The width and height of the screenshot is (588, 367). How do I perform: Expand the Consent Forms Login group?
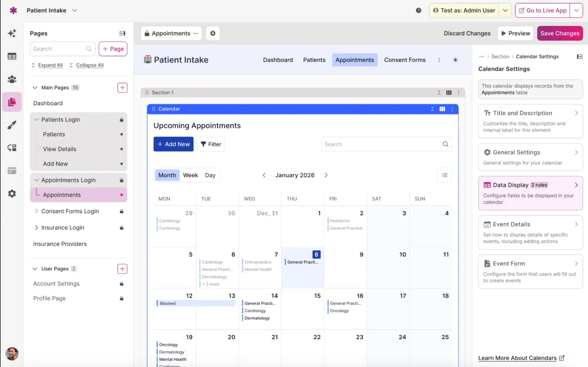pos(36,211)
